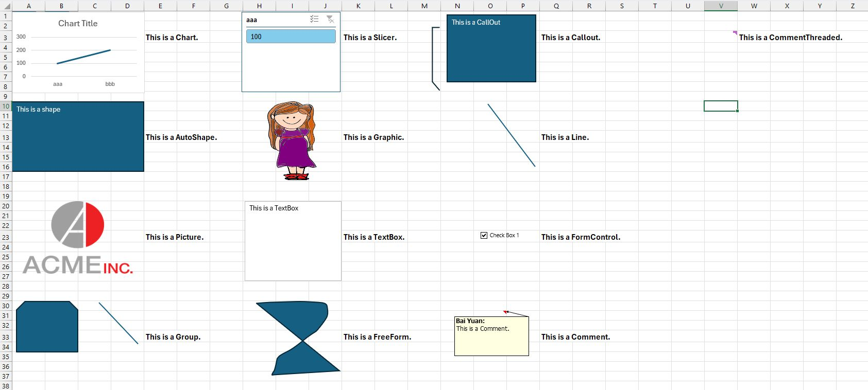Select cell text 'This is a FreeForm.'
Image resolution: width=868 pixels, height=390 pixels.
pyautogui.click(x=377, y=337)
